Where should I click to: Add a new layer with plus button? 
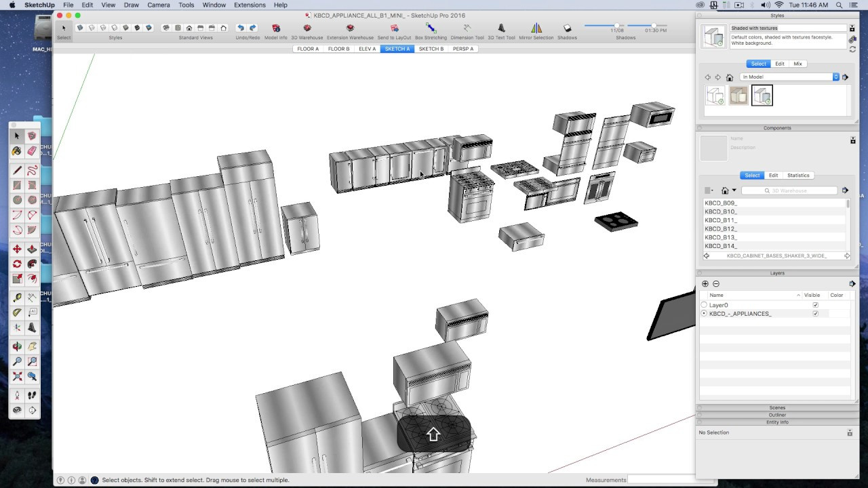[705, 284]
